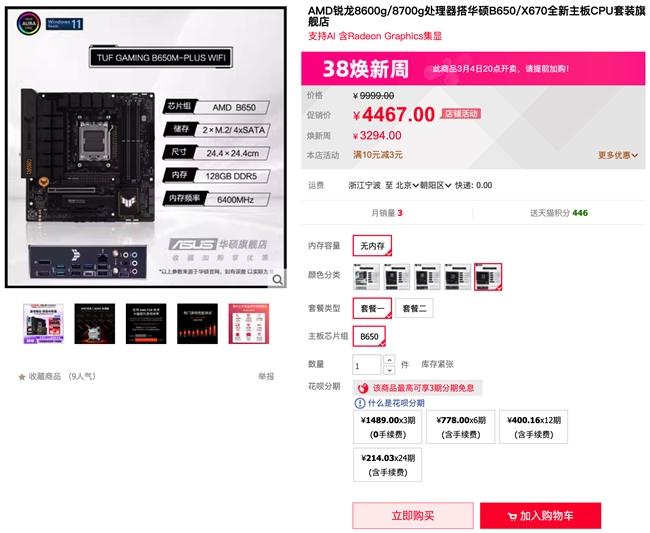Click the cart icon on 加入购物车 button
The image size is (650, 533).
point(512,516)
